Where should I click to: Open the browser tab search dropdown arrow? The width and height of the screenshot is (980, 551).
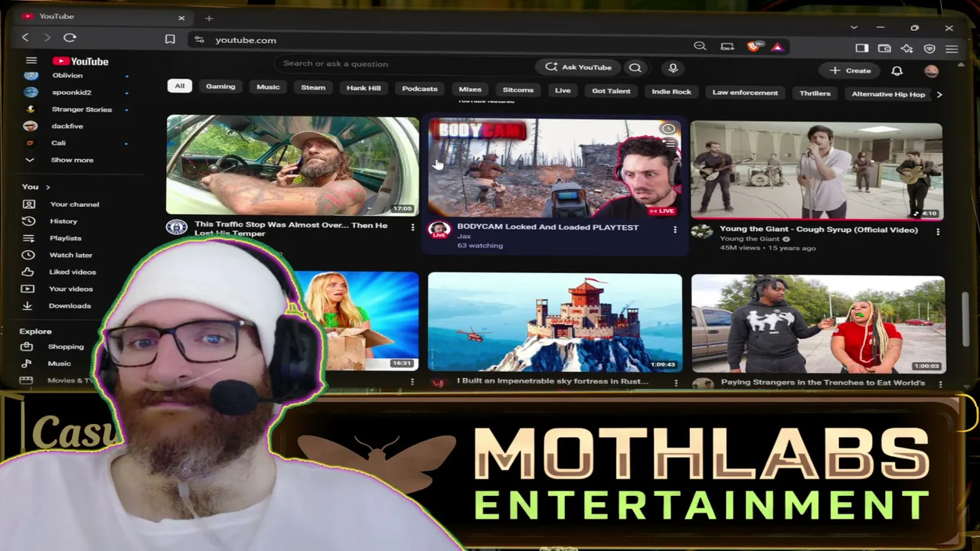854,28
